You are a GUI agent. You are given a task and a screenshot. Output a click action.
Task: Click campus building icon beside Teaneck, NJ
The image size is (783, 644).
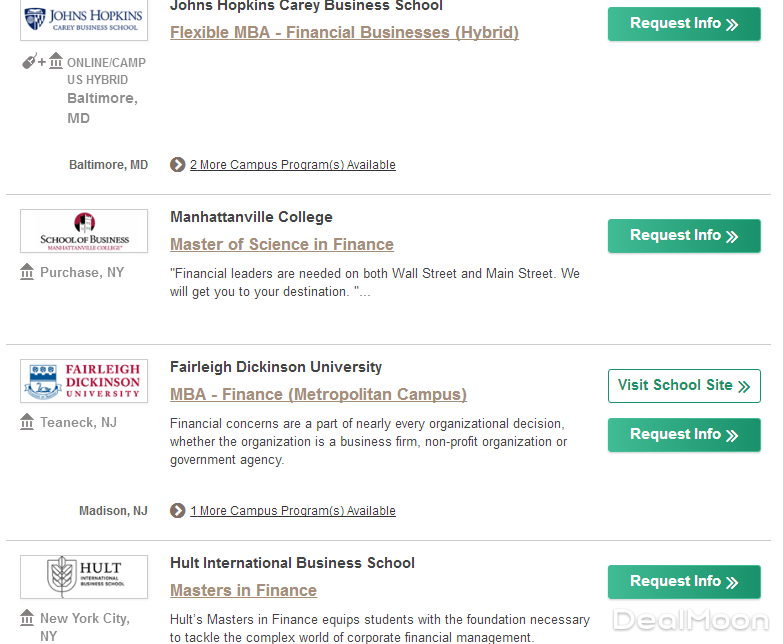27,422
